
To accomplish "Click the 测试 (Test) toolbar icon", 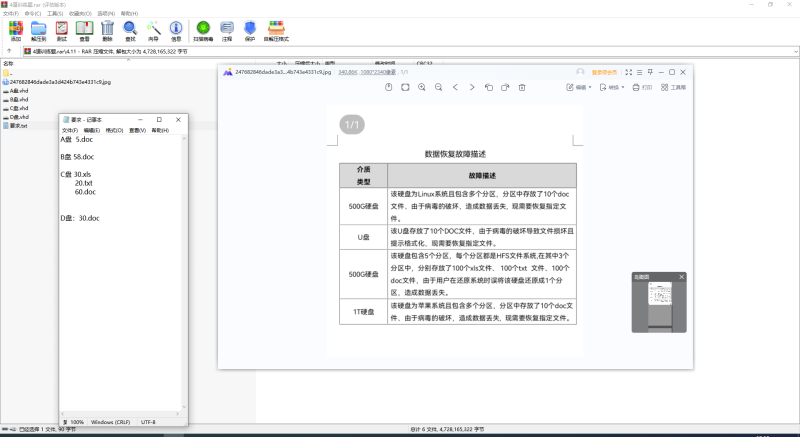I will (x=62, y=31).
